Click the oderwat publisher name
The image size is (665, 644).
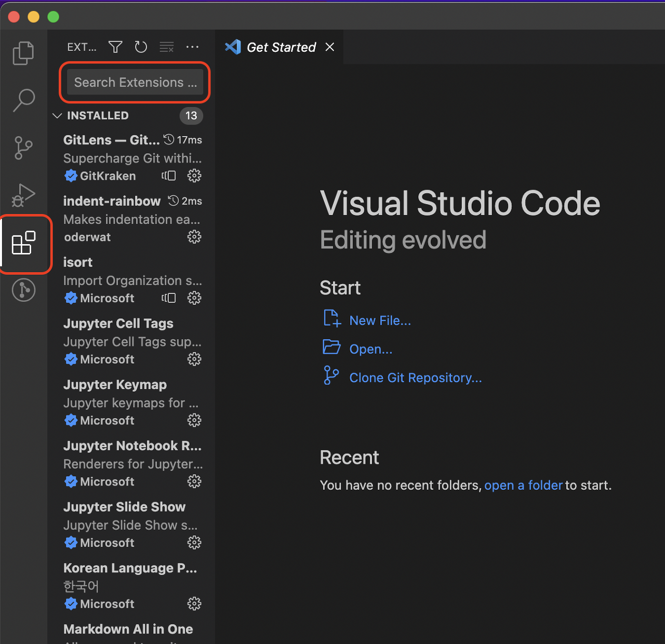click(87, 237)
